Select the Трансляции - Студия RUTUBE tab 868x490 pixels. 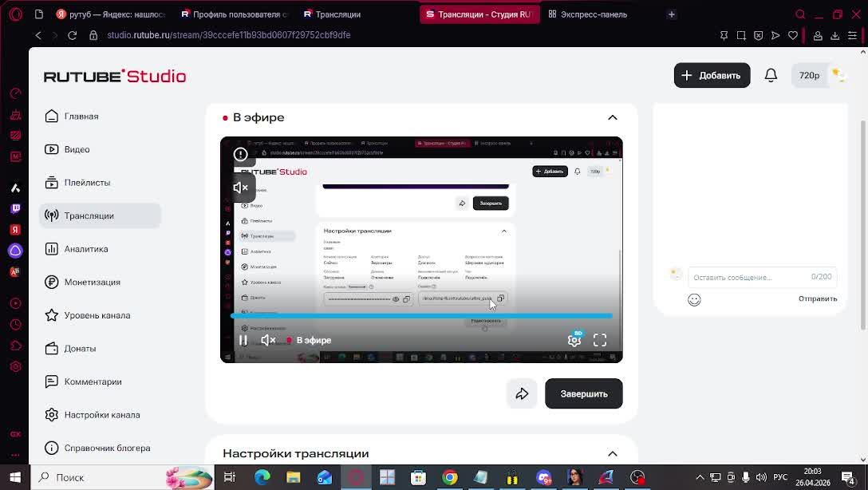(x=479, y=14)
